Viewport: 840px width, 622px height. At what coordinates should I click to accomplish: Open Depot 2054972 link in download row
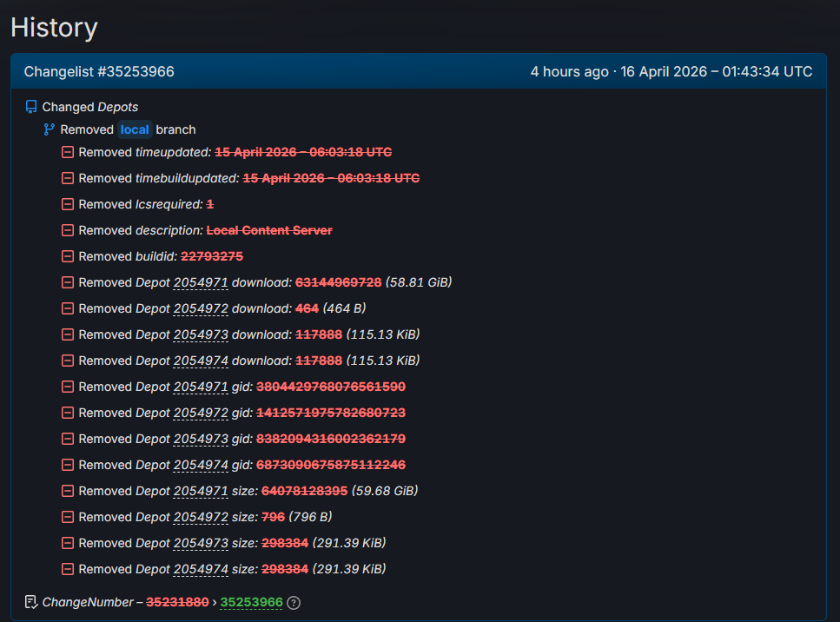pyautogui.click(x=201, y=308)
